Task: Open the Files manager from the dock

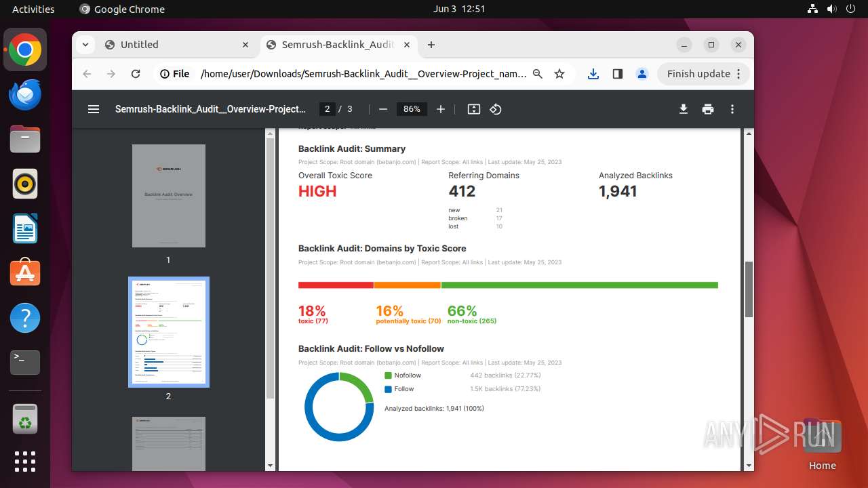Action: tap(25, 140)
